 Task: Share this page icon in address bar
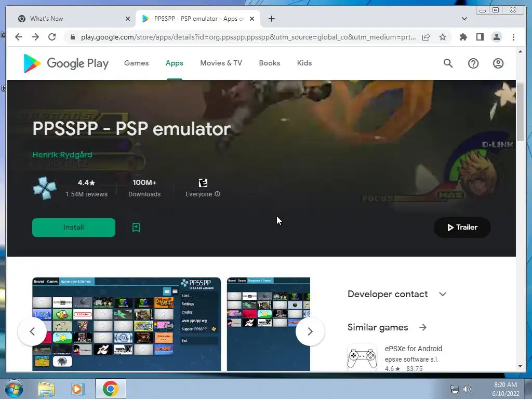click(426, 37)
